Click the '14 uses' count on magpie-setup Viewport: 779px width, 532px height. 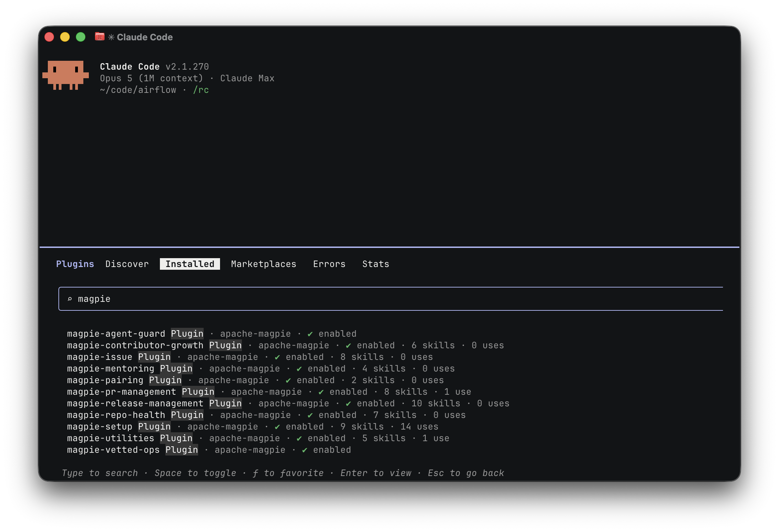[420, 426]
